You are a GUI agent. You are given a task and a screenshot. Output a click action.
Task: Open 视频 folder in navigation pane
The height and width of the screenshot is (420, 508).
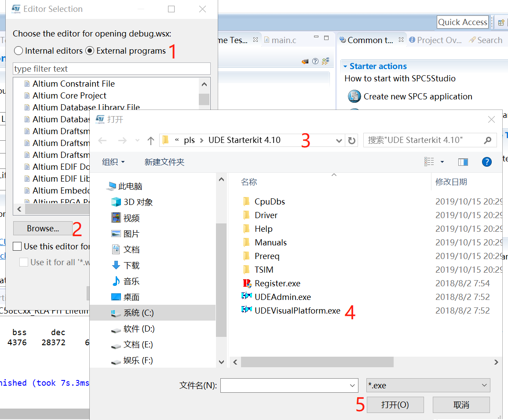[x=126, y=218]
